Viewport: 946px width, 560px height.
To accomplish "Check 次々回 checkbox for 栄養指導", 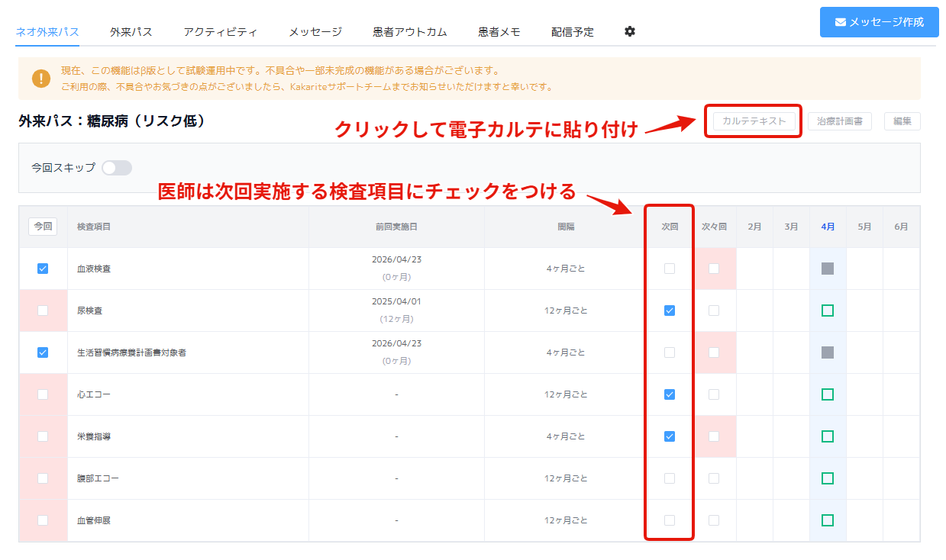I will [x=714, y=436].
